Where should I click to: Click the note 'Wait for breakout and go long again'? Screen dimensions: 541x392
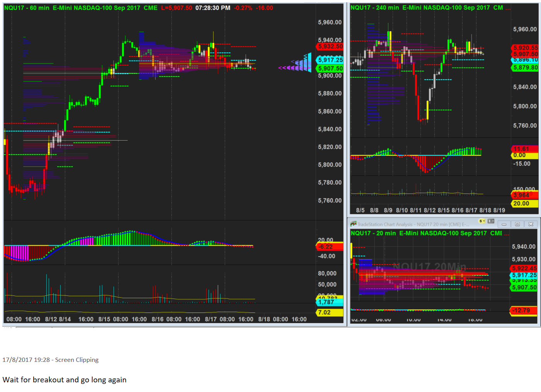click(64, 380)
